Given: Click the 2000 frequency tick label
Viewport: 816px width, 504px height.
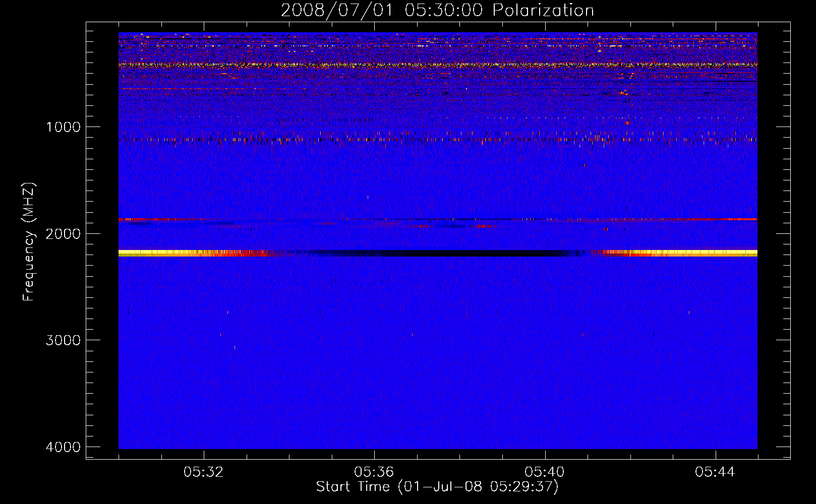Looking at the screenshot, I should click(63, 233).
